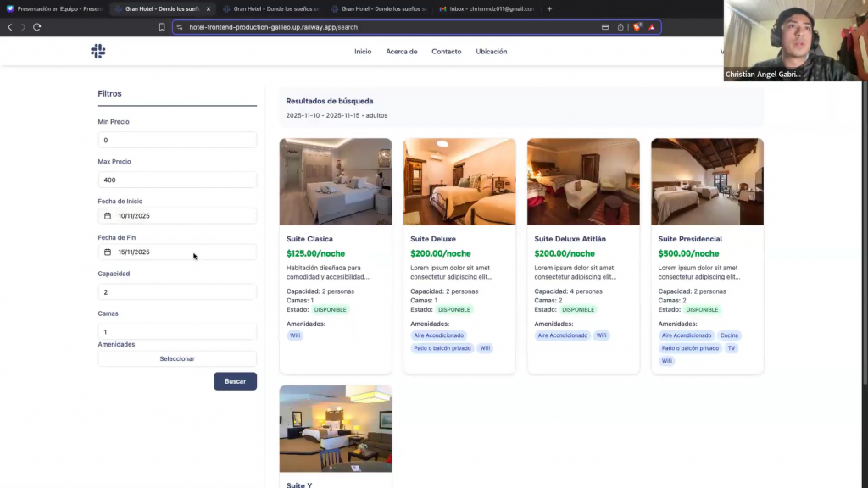Open the Acerca de navigation link
Viewport: 868px width, 488px height.
coord(401,52)
